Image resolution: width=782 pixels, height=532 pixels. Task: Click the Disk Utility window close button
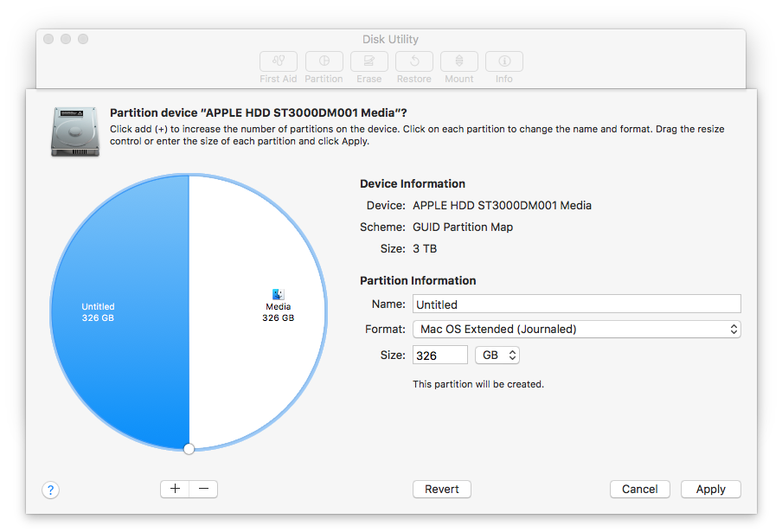[x=48, y=39]
